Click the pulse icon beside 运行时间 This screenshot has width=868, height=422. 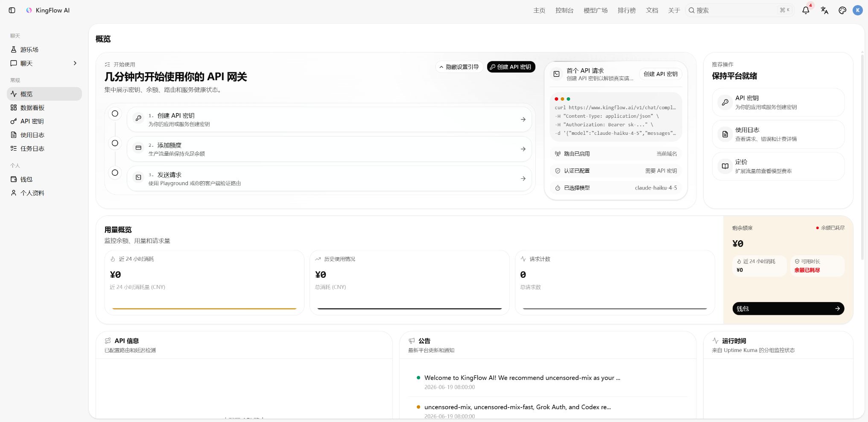(715, 341)
